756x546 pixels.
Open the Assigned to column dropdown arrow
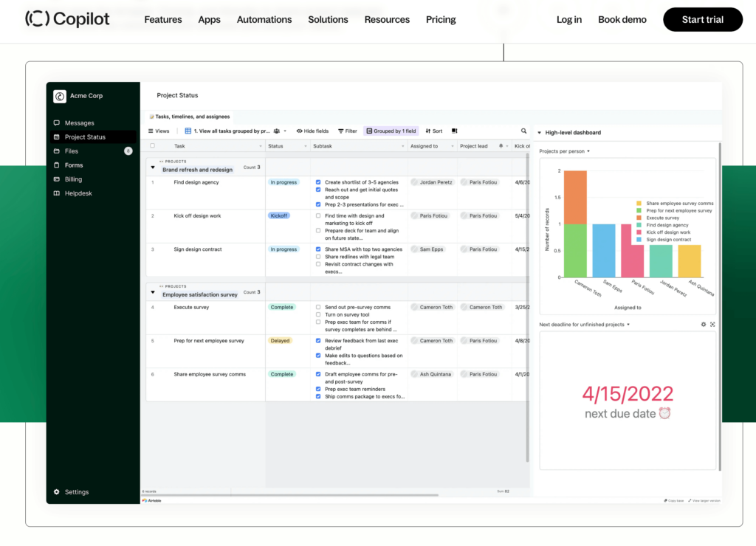(453, 146)
